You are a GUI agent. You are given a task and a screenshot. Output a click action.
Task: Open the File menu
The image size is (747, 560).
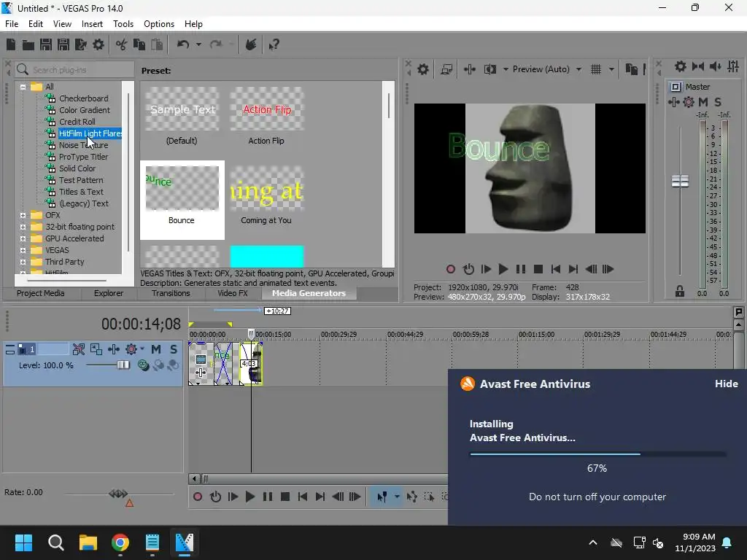12,24
